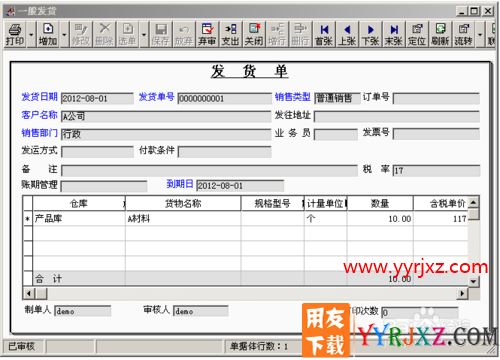Expand the dropdown arrow beside 增加

tap(64, 34)
